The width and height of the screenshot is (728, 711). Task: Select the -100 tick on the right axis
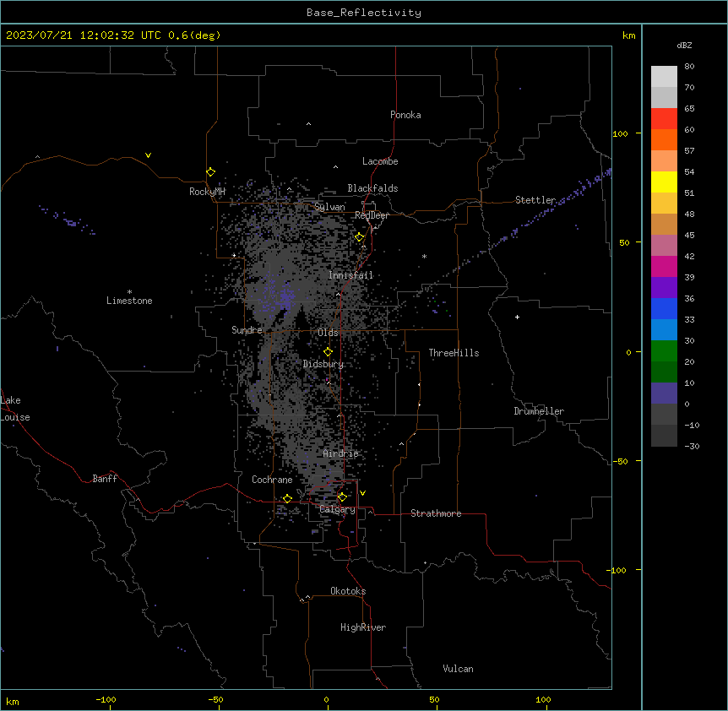(x=617, y=570)
